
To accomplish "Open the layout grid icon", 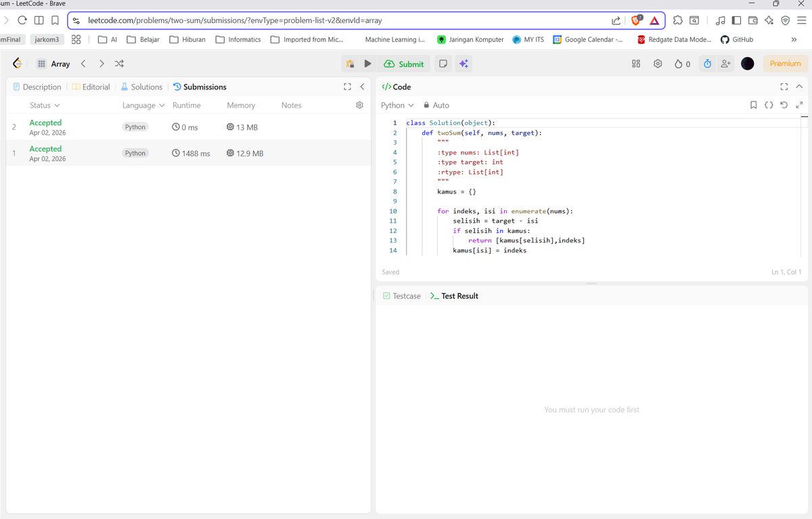I will click(636, 64).
